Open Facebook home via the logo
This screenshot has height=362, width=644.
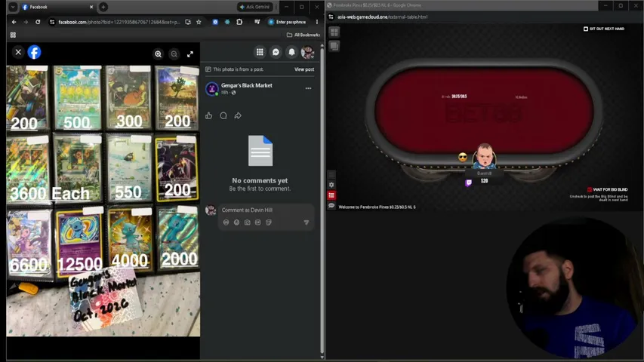point(35,52)
